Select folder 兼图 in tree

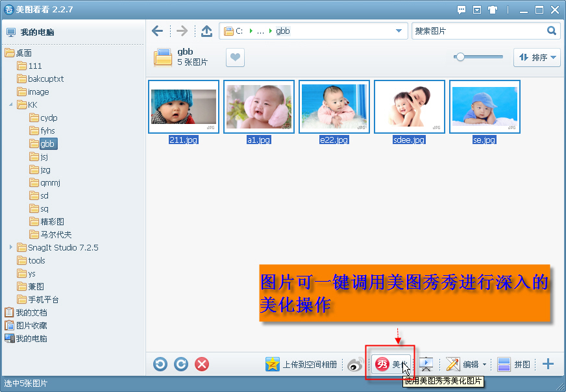coord(31,287)
